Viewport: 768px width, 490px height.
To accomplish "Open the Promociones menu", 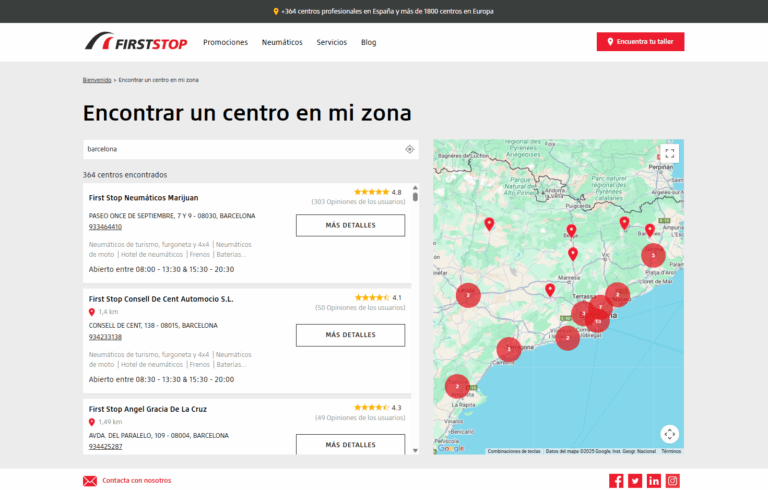I will 225,42.
